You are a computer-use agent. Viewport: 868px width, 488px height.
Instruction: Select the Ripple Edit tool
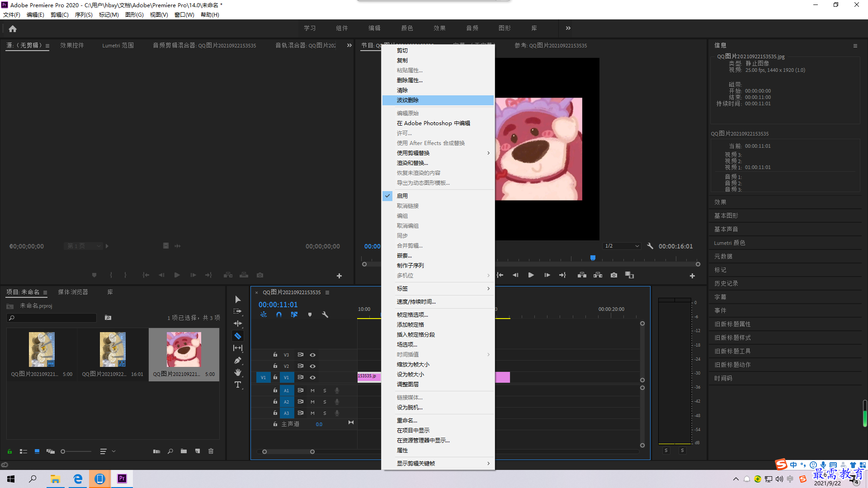click(x=238, y=324)
